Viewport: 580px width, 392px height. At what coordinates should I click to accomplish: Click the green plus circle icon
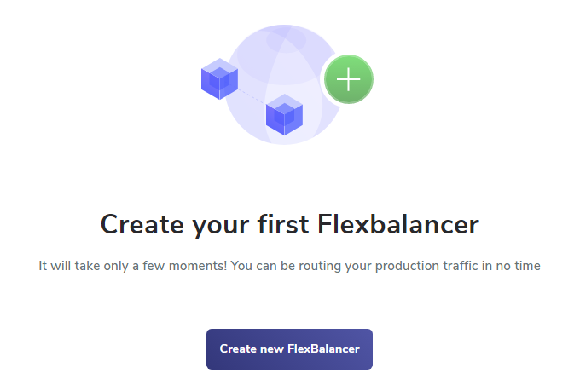pyautogui.click(x=349, y=79)
